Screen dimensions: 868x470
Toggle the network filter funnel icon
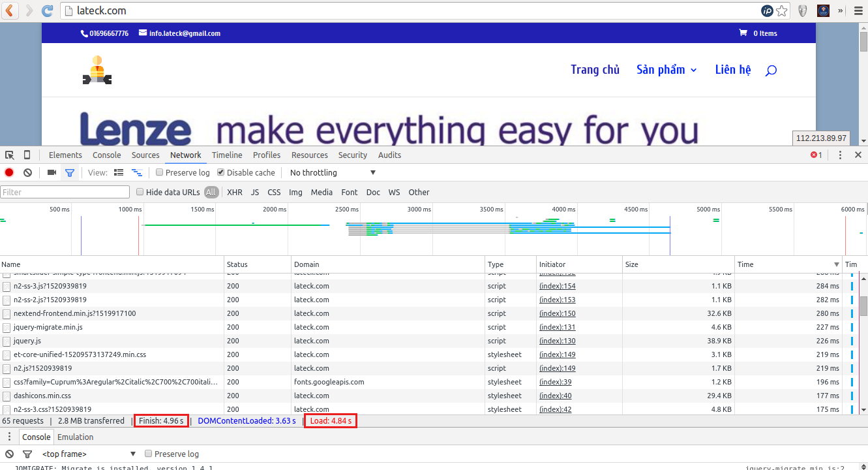pos(69,173)
